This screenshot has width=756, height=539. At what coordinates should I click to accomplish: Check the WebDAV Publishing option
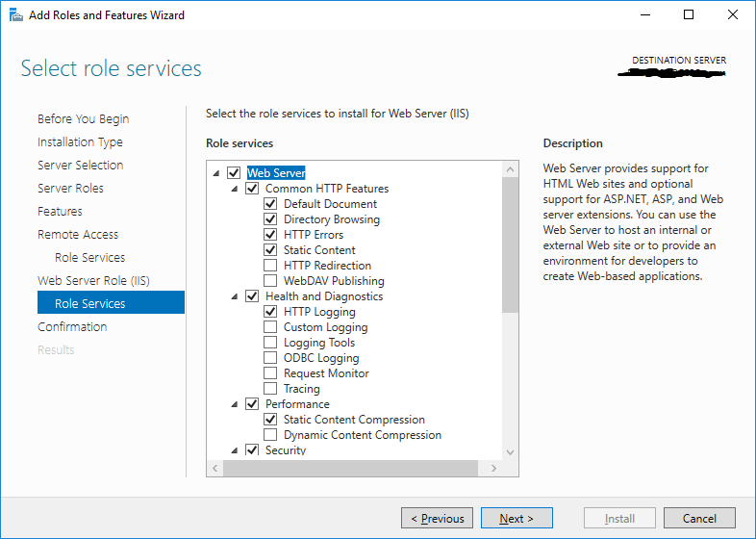pos(270,281)
